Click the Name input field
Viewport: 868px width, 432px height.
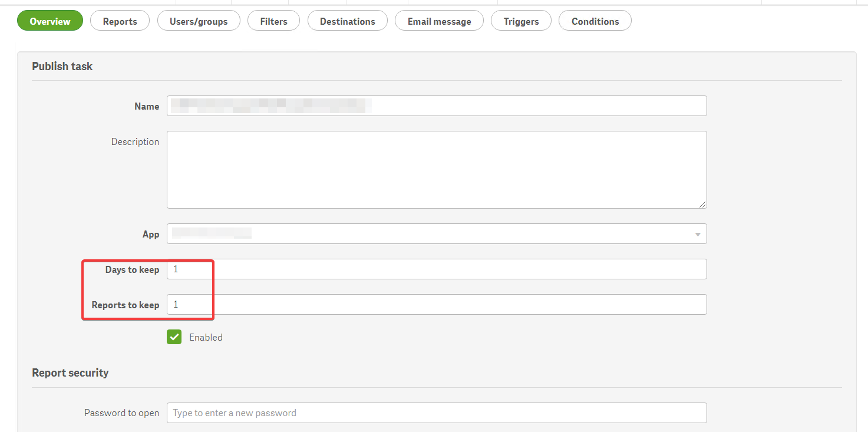click(436, 105)
